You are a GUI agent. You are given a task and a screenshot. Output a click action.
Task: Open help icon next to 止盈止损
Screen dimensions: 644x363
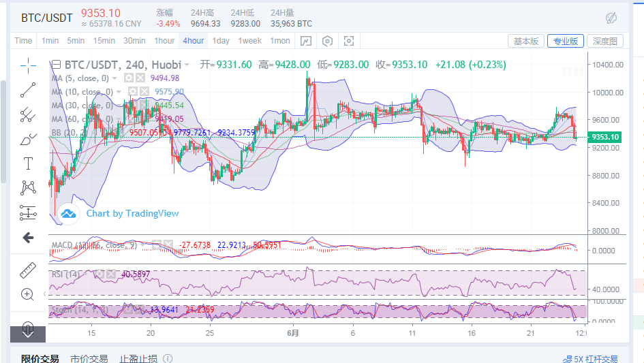click(168, 359)
